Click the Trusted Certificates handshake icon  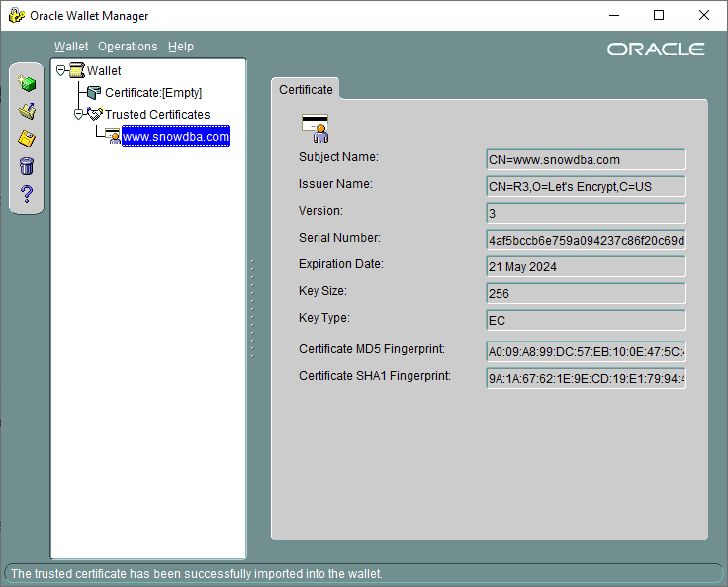coord(95,114)
